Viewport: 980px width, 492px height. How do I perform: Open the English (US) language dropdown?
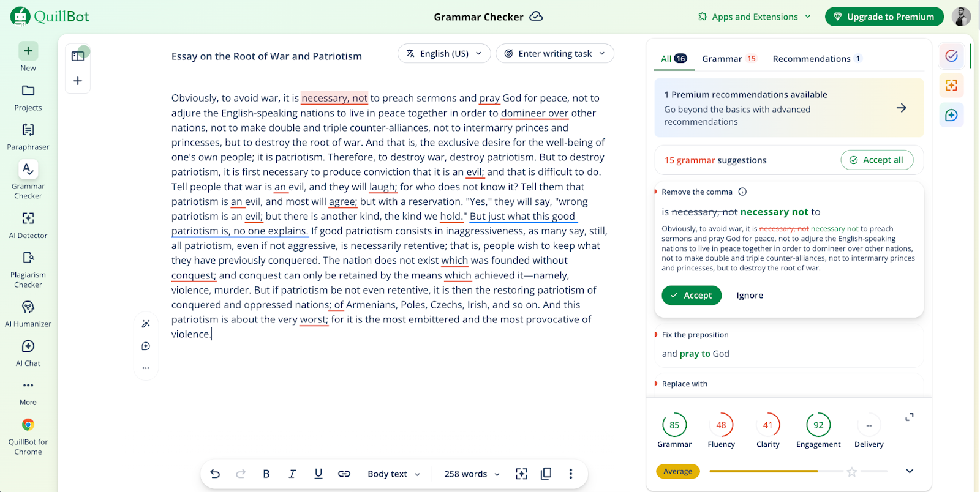pyautogui.click(x=444, y=54)
